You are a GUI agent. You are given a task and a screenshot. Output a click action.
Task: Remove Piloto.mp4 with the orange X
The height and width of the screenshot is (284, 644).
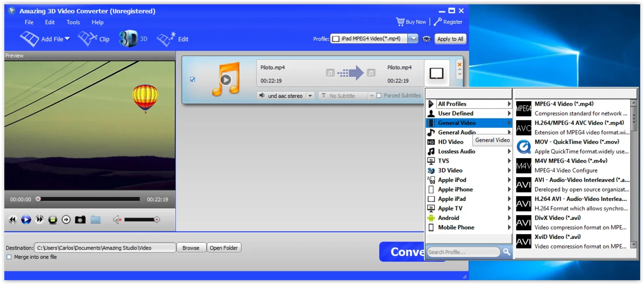pos(459,65)
